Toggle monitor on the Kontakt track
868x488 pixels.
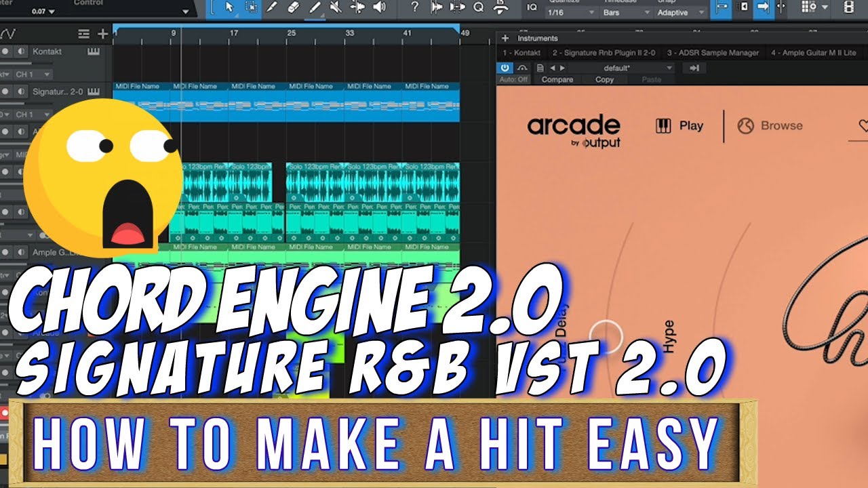[21, 52]
